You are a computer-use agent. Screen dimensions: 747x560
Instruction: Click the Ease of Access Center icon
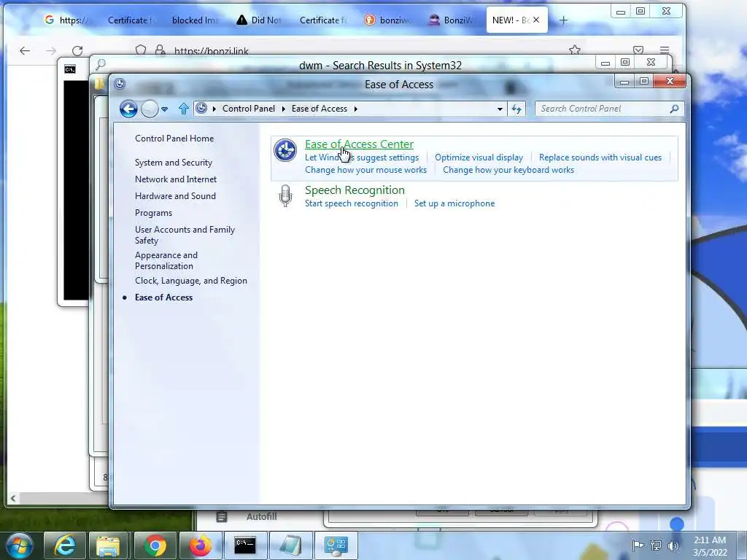(x=285, y=150)
